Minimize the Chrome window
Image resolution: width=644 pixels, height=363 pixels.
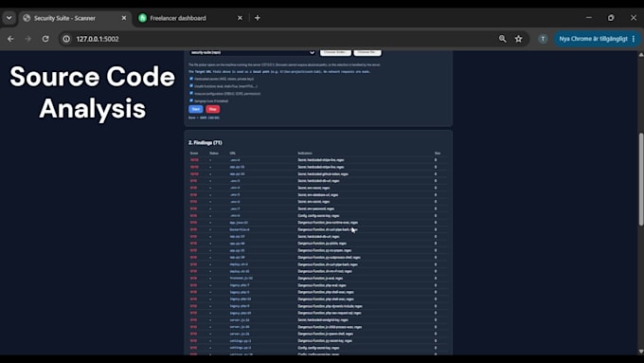click(589, 18)
